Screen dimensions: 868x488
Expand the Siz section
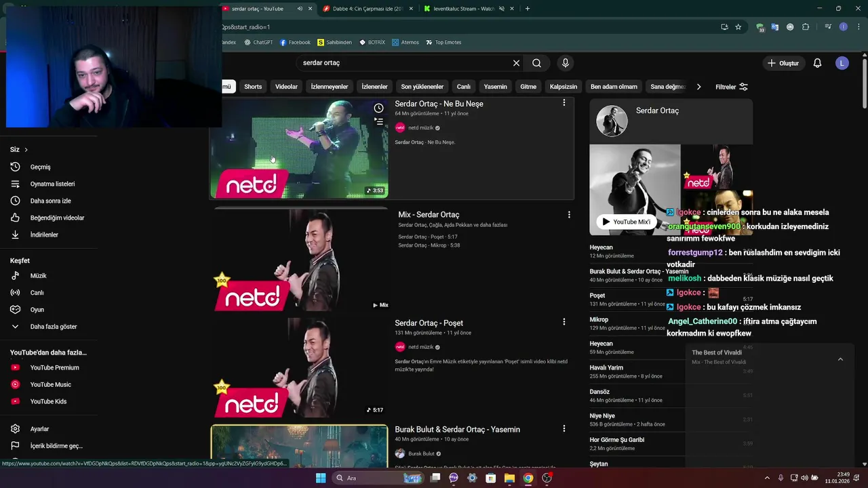click(x=19, y=149)
